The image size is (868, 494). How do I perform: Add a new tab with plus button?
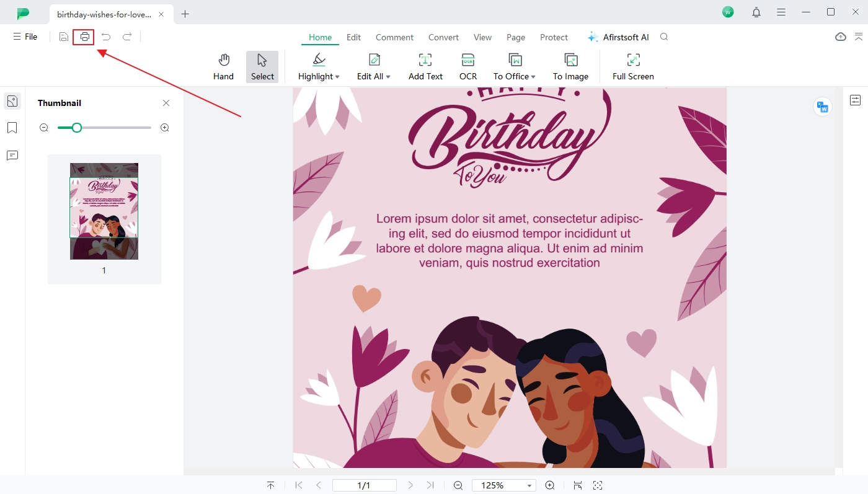click(x=185, y=14)
